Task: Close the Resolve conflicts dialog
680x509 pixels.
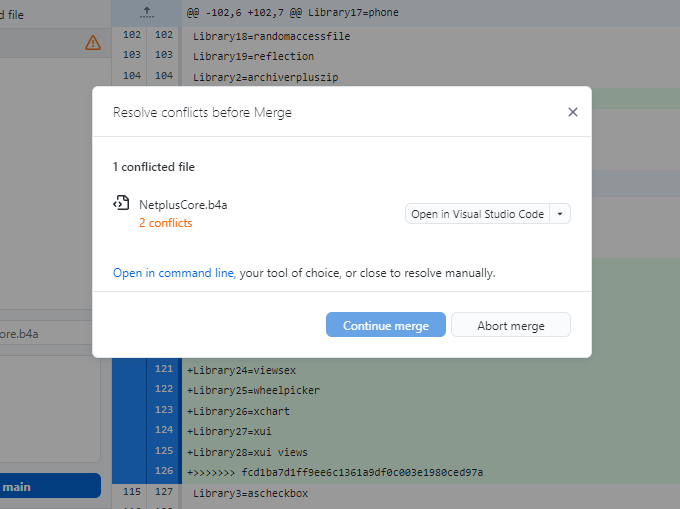Action: point(573,112)
